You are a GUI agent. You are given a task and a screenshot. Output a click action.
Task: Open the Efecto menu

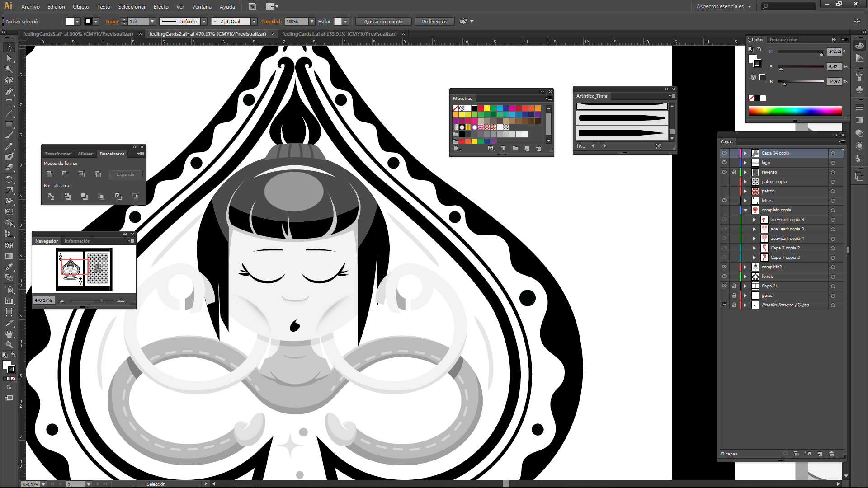tap(161, 7)
